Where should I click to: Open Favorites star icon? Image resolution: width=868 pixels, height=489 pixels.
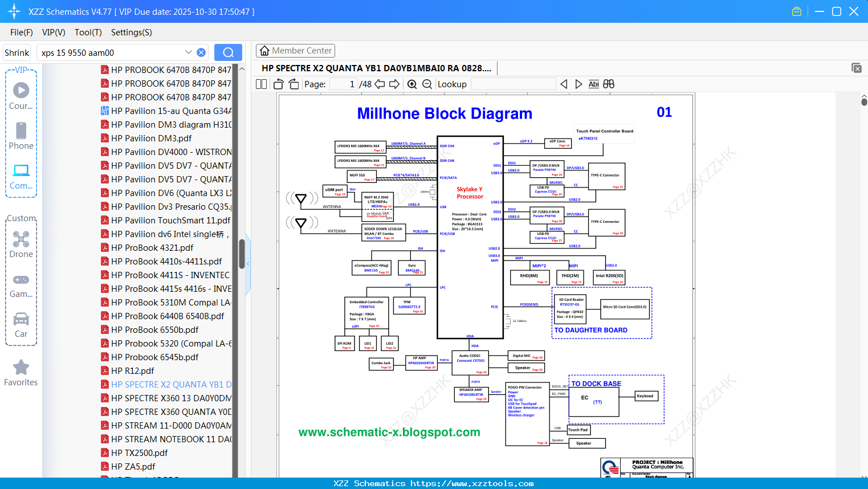pyautogui.click(x=21, y=367)
